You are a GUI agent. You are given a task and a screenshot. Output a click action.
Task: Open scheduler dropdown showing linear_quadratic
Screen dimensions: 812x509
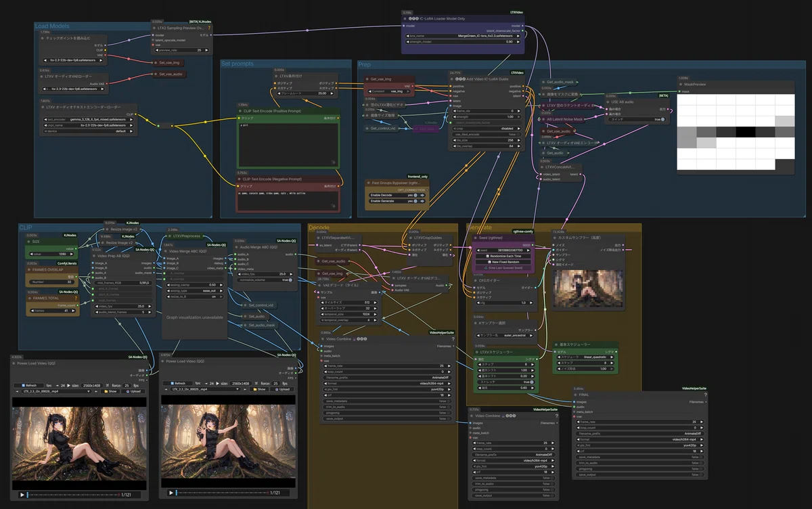click(x=586, y=356)
